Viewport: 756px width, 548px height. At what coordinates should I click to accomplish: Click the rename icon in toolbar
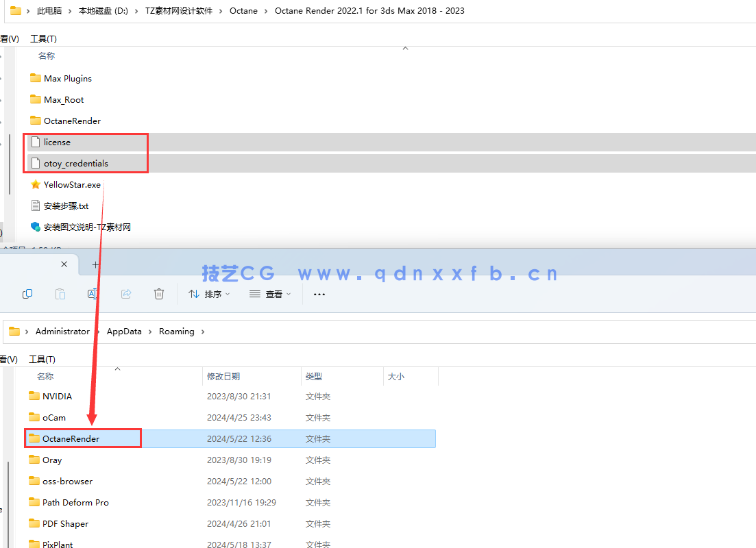point(93,294)
